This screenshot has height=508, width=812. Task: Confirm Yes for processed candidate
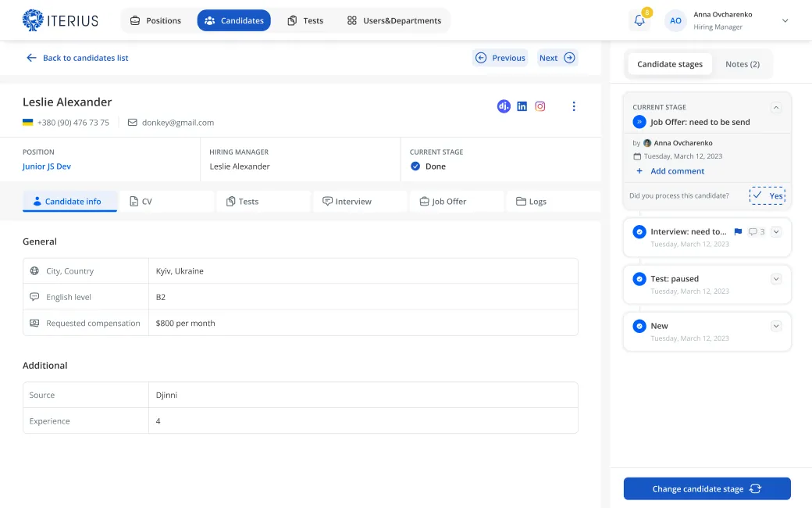tap(767, 195)
